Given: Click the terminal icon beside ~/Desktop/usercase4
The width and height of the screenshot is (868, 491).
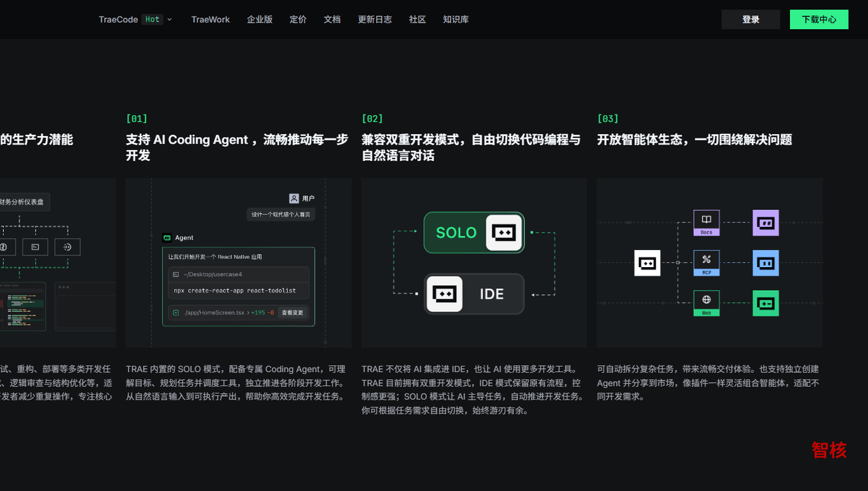Looking at the screenshot, I should [x=176, y=274].
